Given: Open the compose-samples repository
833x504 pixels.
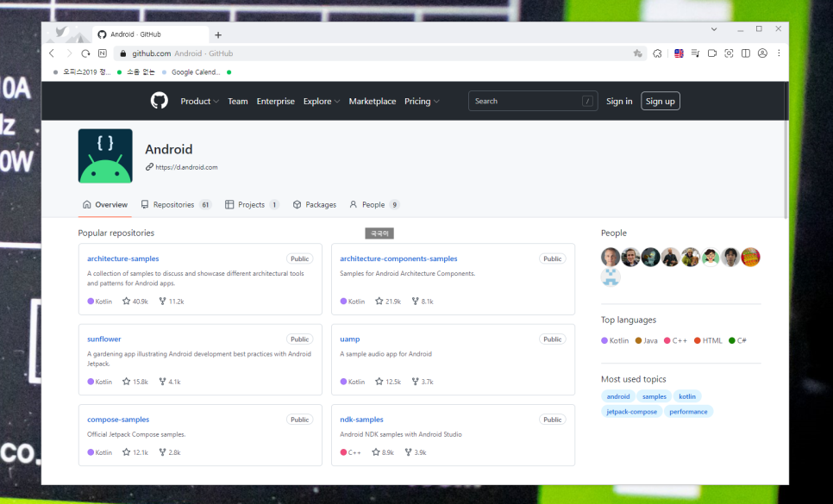Looking at the screenshot, I should tap(118, 419).
